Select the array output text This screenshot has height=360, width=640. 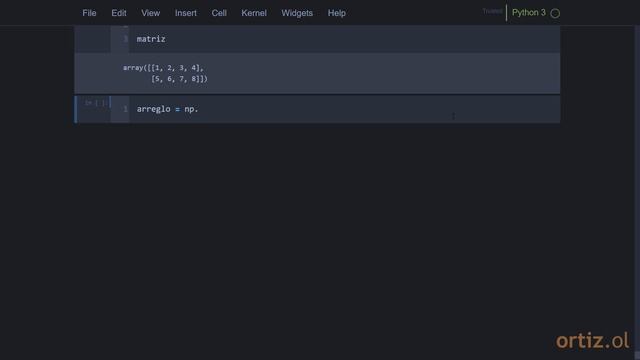point(165,73)
